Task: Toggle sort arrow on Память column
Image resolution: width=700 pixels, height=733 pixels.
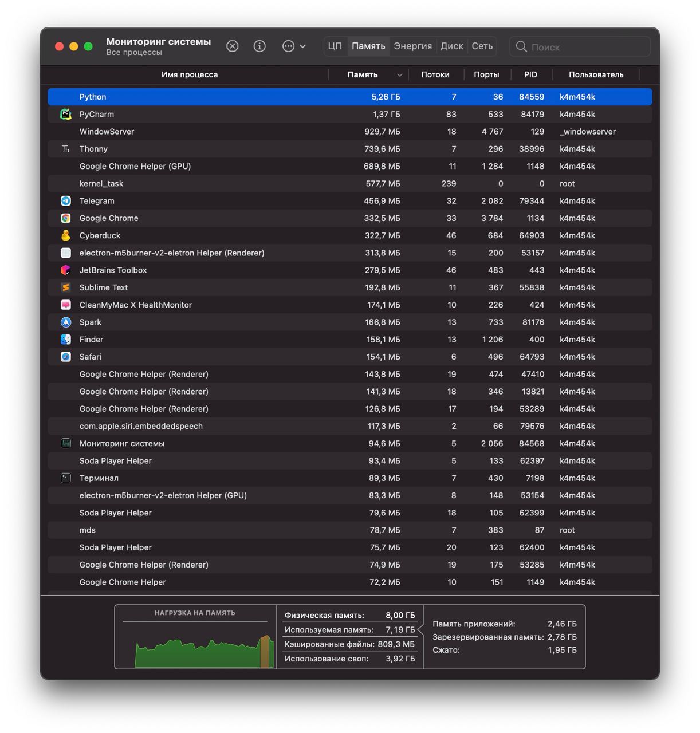Action: tap(399, 75)
